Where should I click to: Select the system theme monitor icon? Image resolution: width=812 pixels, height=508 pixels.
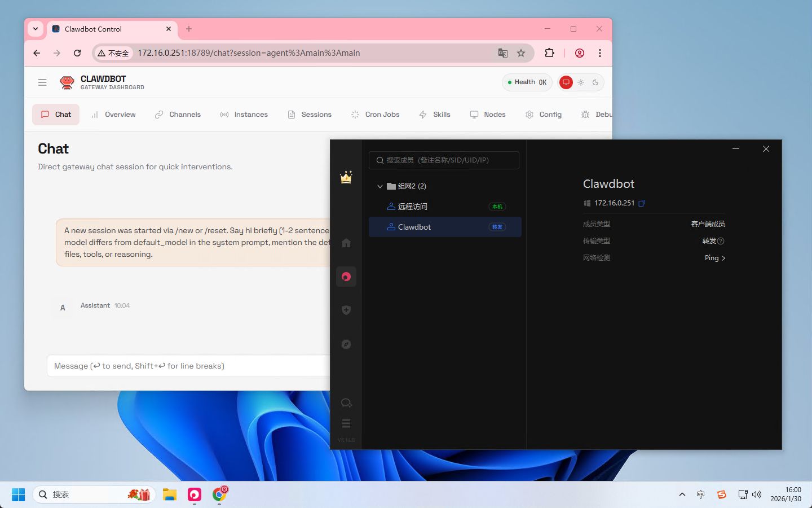coord(566,82)
